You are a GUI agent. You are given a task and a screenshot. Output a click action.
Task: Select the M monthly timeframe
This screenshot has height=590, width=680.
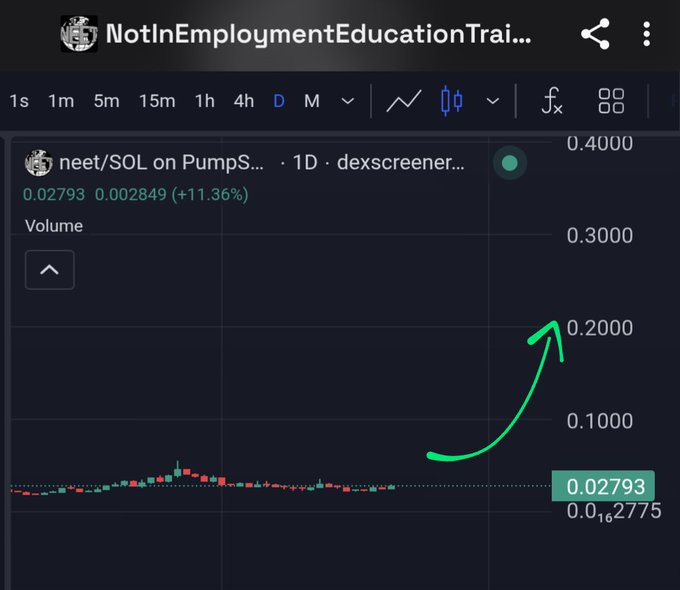[312, 101]
